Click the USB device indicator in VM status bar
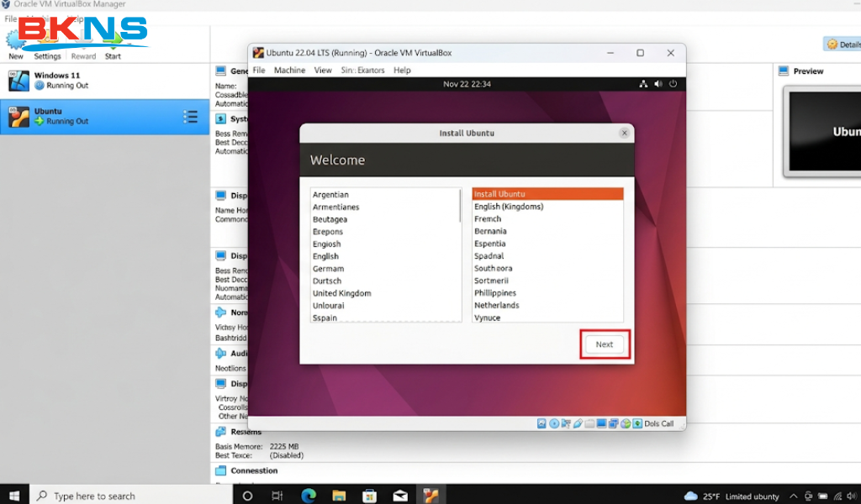861x504 pixels. coord(578,423)
